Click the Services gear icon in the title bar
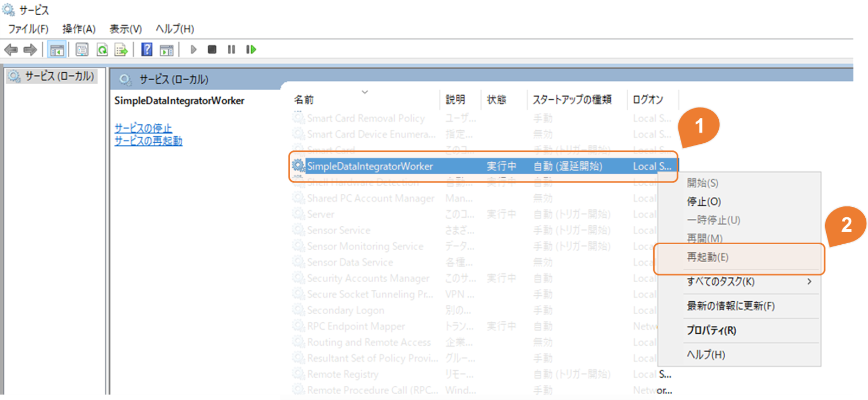 coord(9,9)
